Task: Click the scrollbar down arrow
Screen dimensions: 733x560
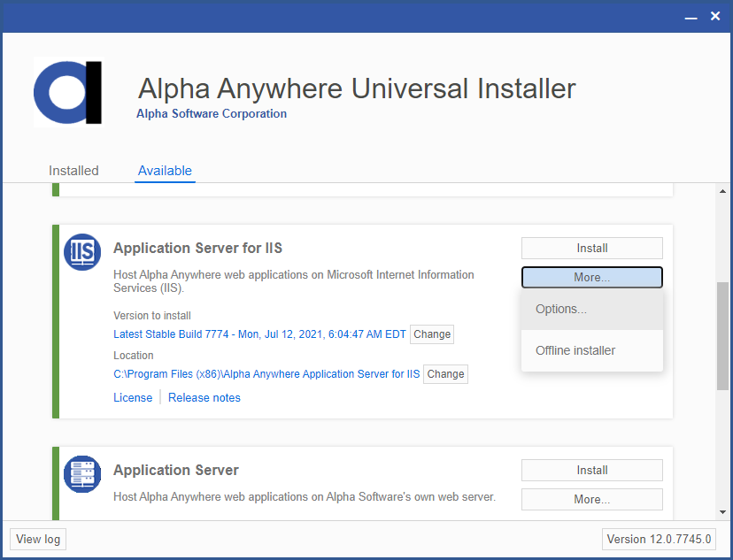Action: [x=722, y=512]
